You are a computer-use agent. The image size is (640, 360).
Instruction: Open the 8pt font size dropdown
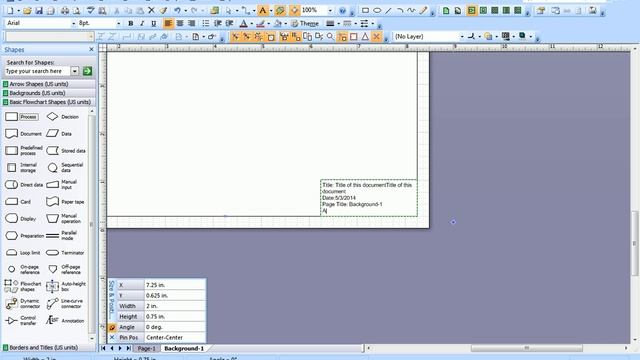(118, 24)
